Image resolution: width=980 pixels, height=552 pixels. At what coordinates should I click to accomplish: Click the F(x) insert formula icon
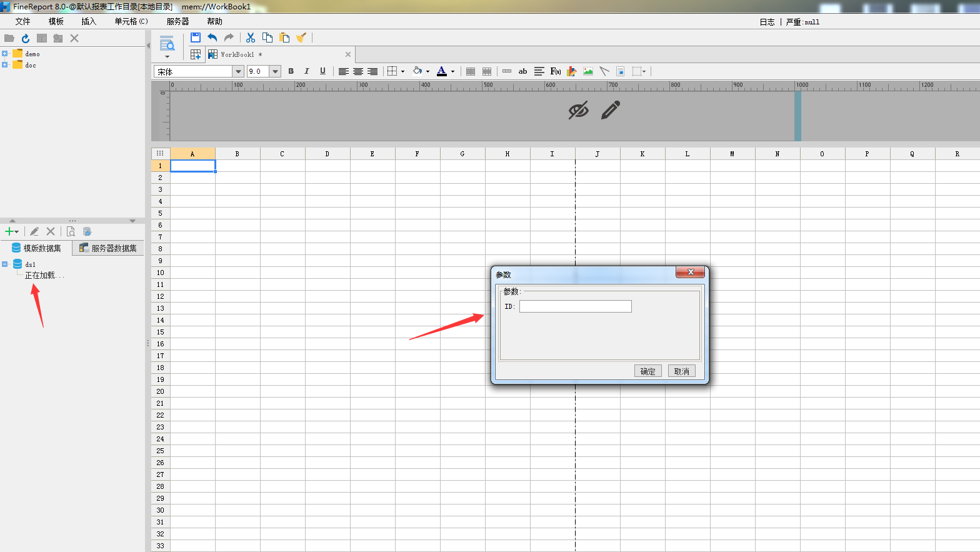coord(555,71)
